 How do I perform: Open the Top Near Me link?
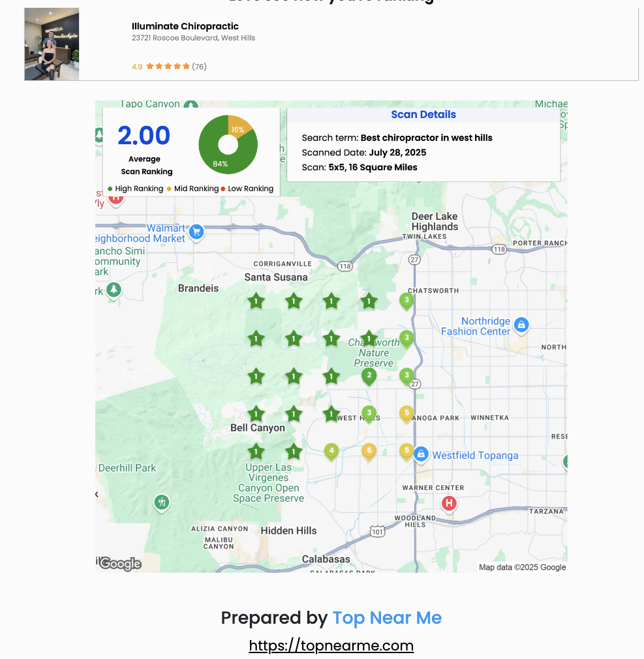387,618
